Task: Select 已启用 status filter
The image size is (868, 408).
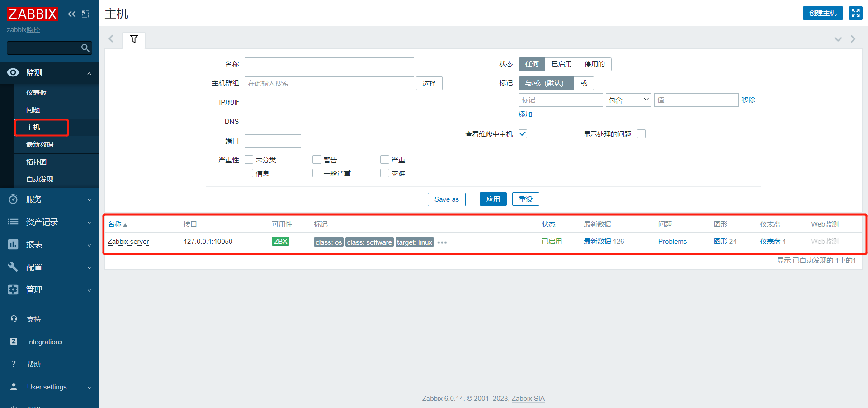Action: 561,64
